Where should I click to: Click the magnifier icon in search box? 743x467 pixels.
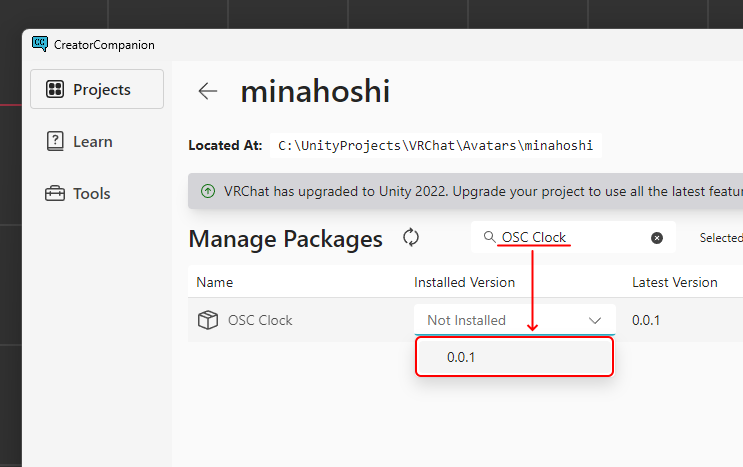point(489,238)
